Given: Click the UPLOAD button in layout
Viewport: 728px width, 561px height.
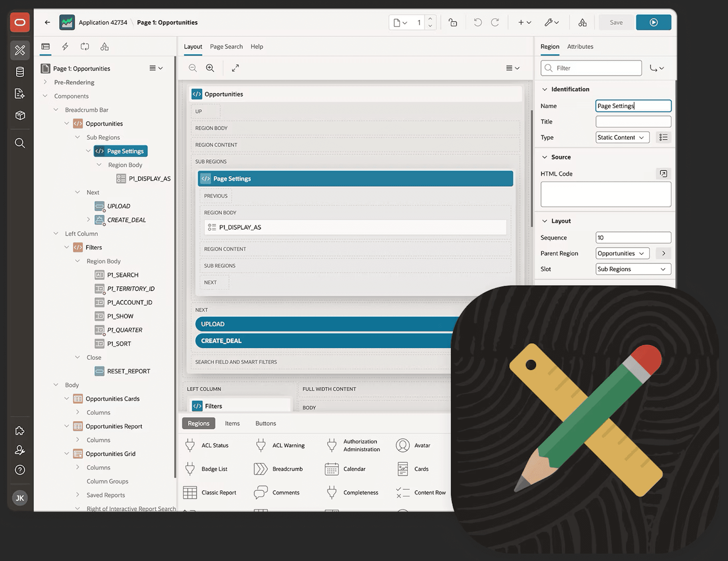Looking at the screenshot, I should (x=324, y=324).
